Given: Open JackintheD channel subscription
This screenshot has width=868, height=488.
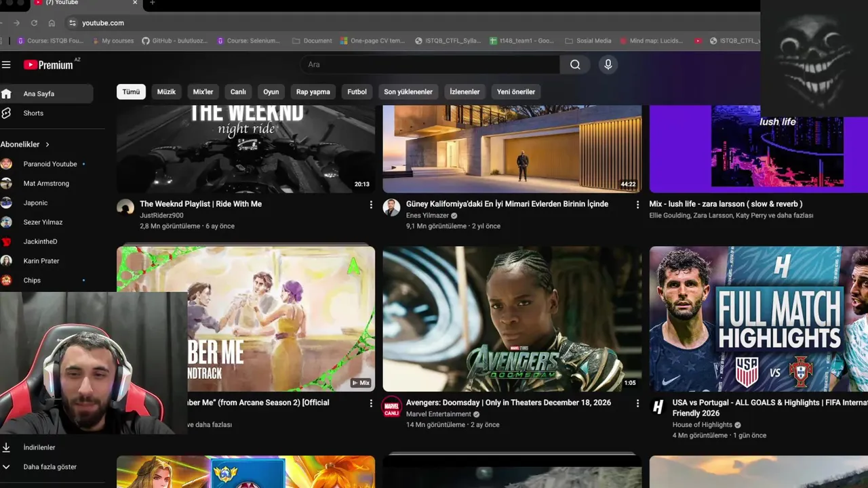Looking at the screenshot, I should point(46,241).
